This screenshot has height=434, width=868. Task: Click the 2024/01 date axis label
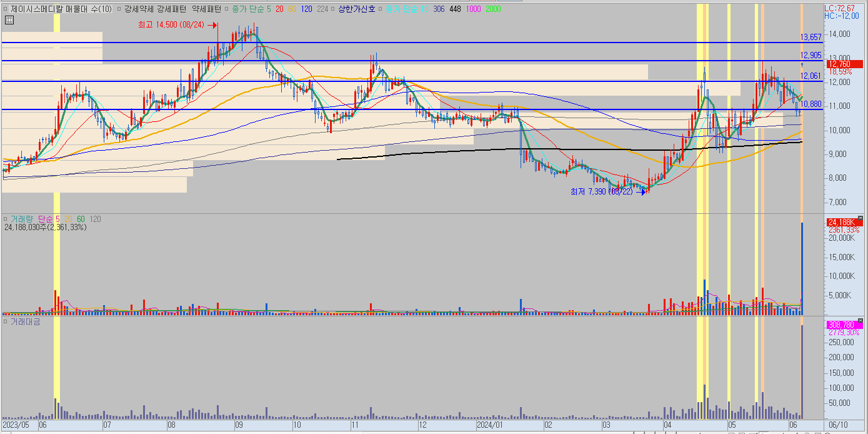489,425
